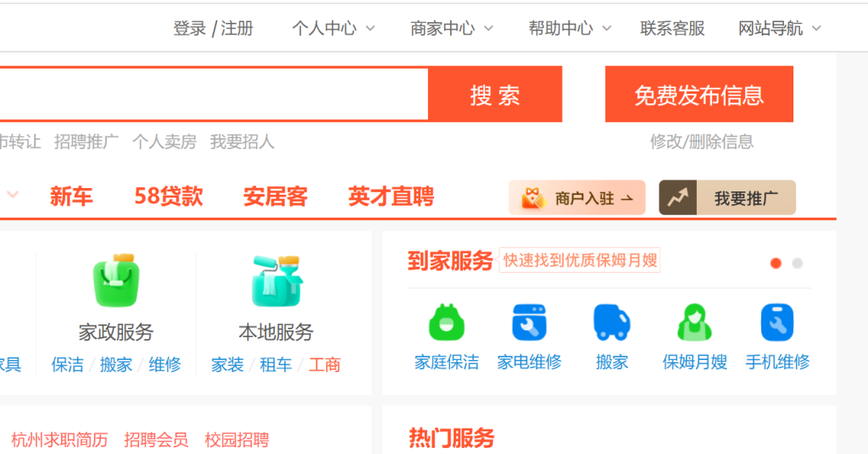Click the gift icon on 商户入驻
Screen dimensions: 868x454
pos(532,198)
